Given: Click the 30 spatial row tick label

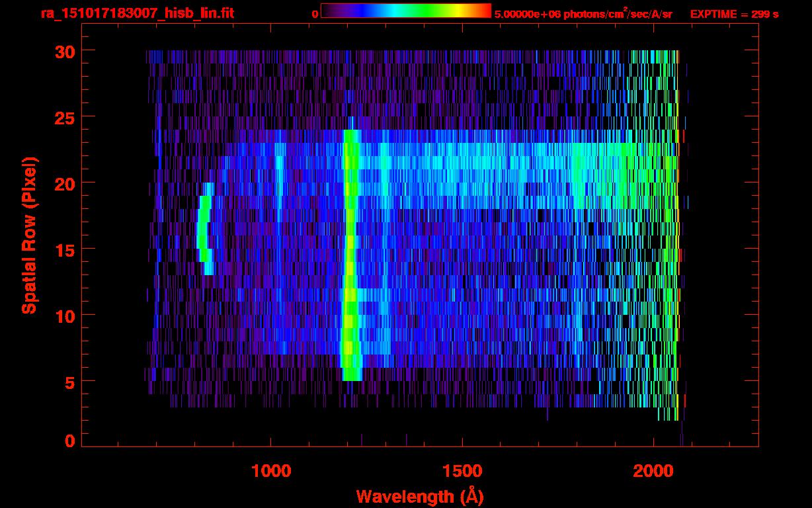Looking at the screenshot, I should tap(63, 51).
